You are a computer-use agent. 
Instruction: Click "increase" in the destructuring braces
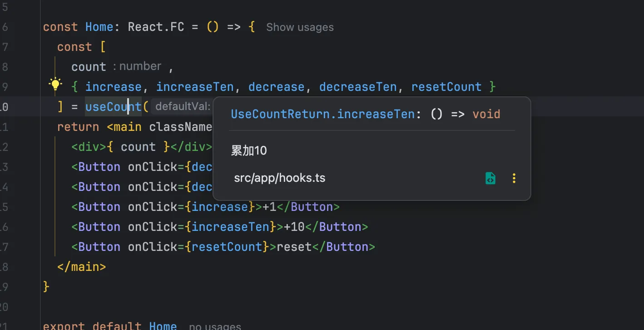click(113, 87)
